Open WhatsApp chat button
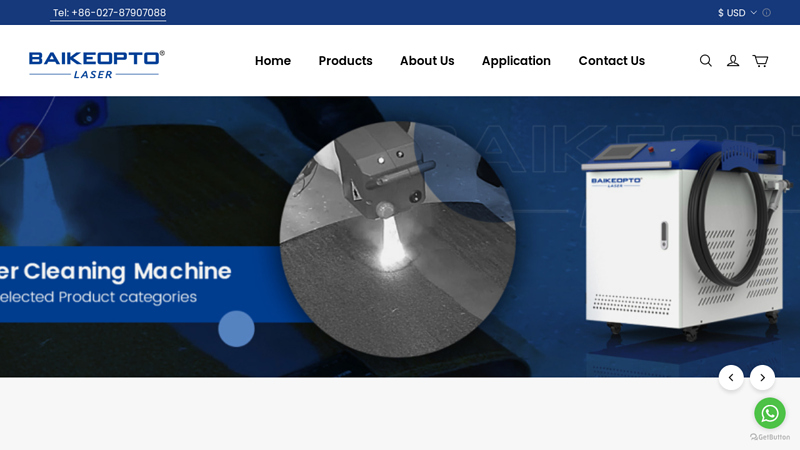 coord(770,413)
